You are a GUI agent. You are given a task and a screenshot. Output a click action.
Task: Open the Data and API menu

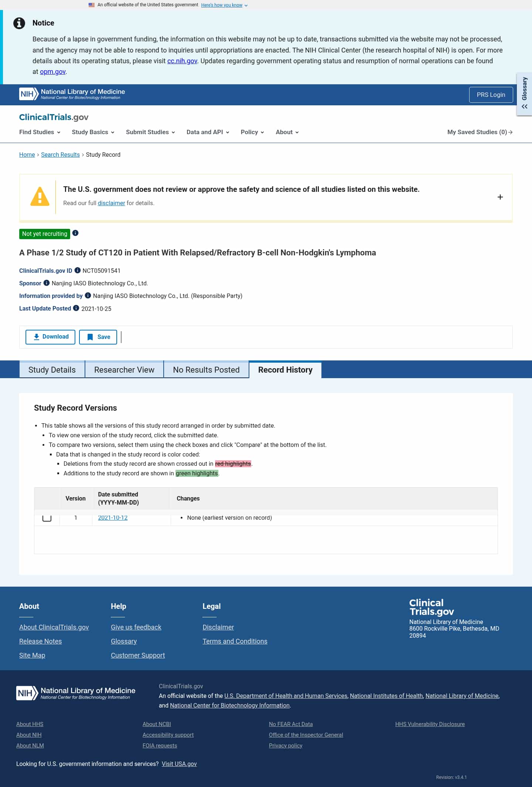[x=208, y=132]
